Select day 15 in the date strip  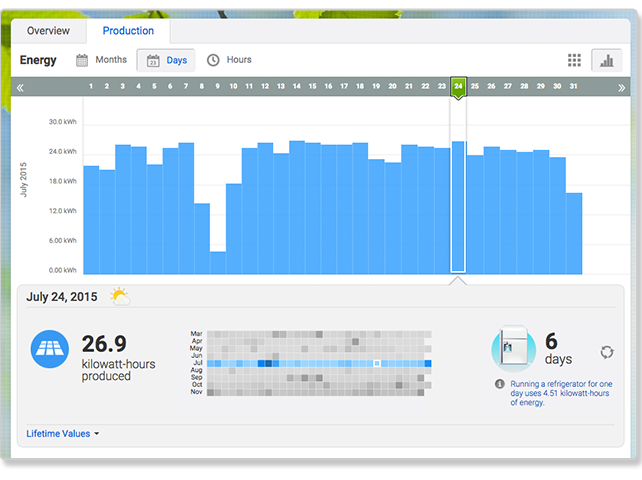point(312,86)
